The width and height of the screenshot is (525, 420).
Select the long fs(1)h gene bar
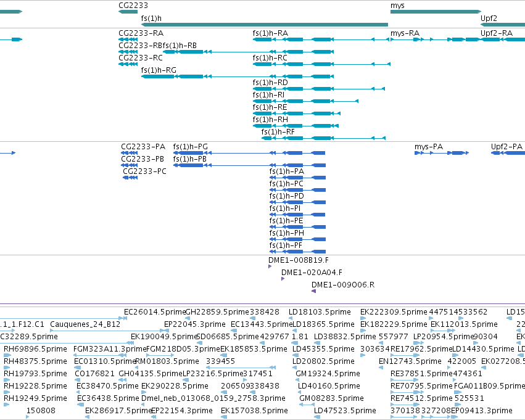pos(265,25)
